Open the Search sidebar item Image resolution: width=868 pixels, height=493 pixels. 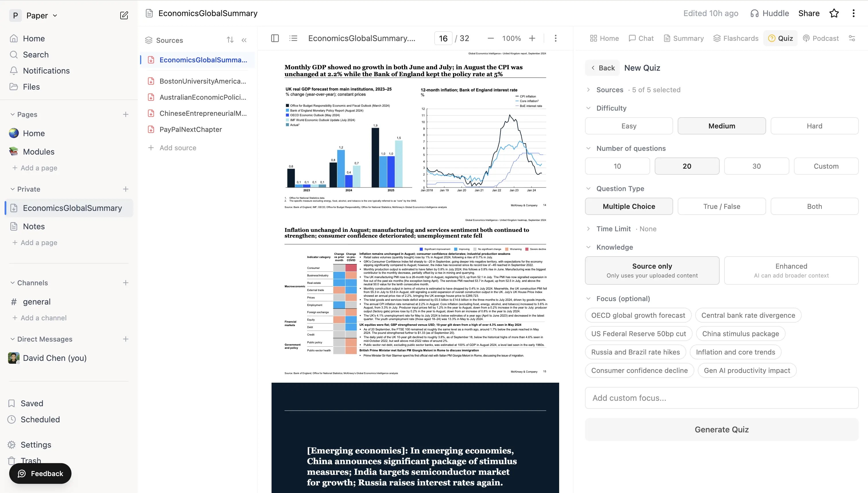coord(36,55)
